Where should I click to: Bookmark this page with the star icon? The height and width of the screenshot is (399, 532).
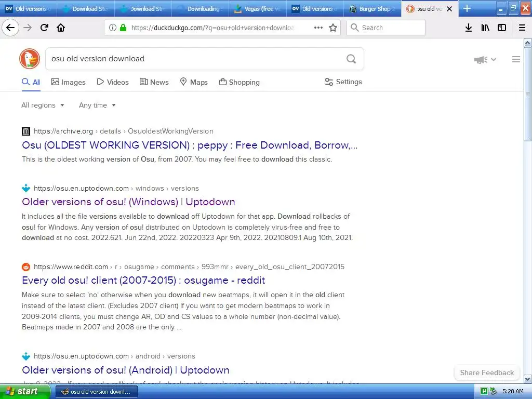click(x=333, y=28)
